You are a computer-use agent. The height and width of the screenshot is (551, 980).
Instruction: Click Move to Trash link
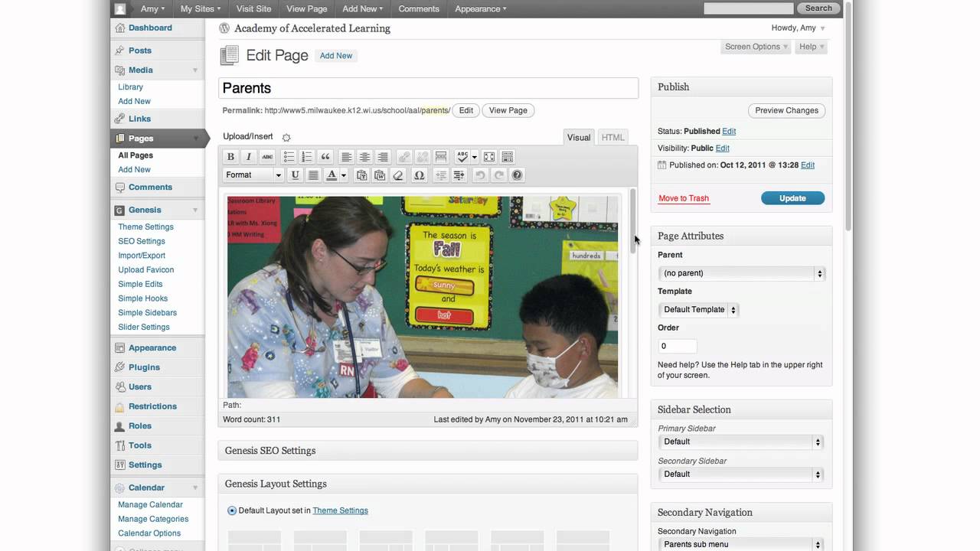[x=684, y=198]
